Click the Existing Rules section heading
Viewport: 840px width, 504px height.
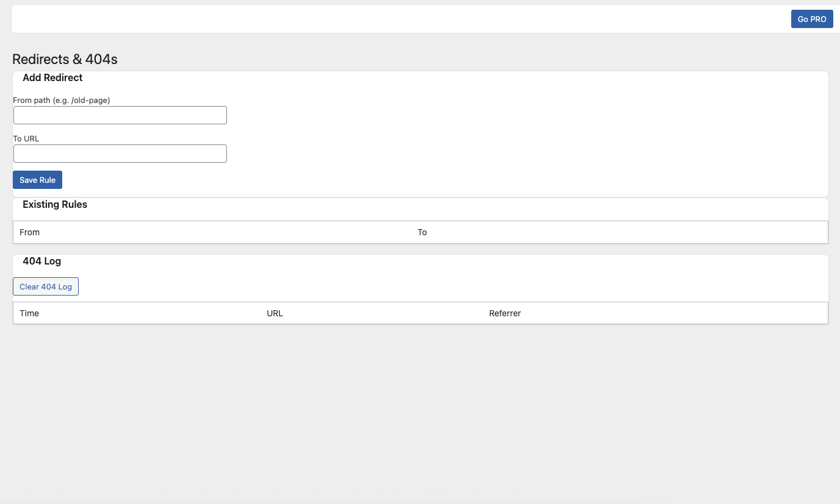coord(55,205)
